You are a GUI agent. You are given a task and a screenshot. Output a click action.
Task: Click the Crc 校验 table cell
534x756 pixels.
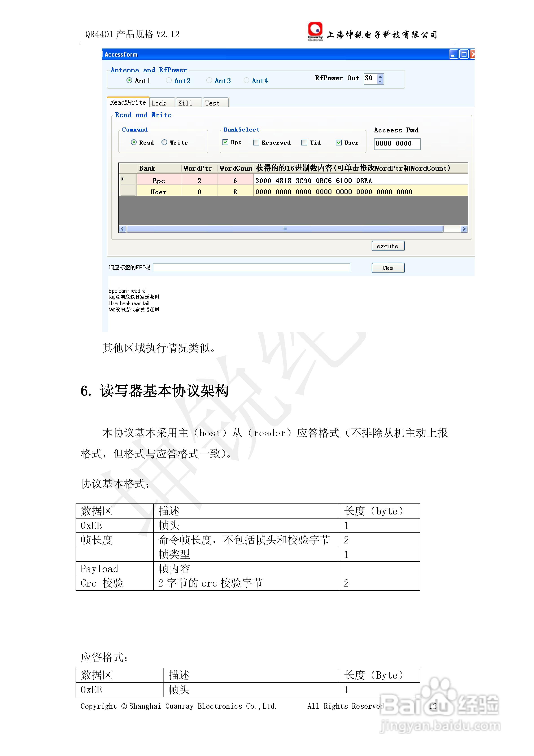[x=115, y=583]
